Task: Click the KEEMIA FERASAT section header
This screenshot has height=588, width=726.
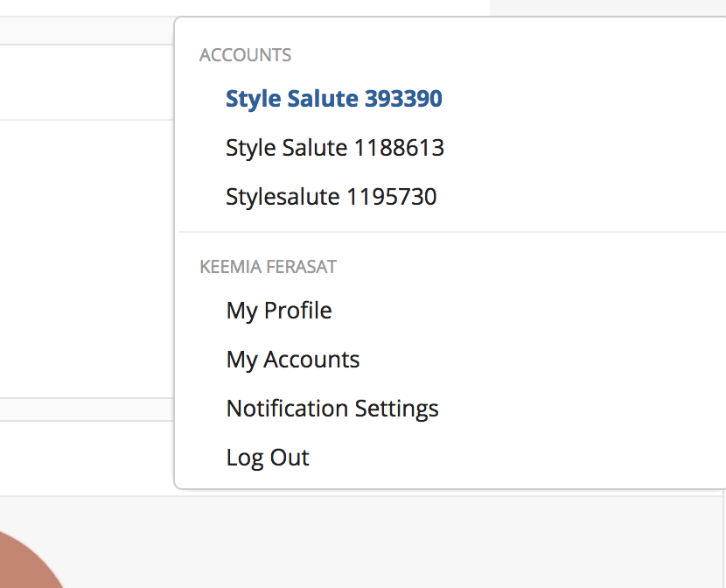Action: pos(268,267)
